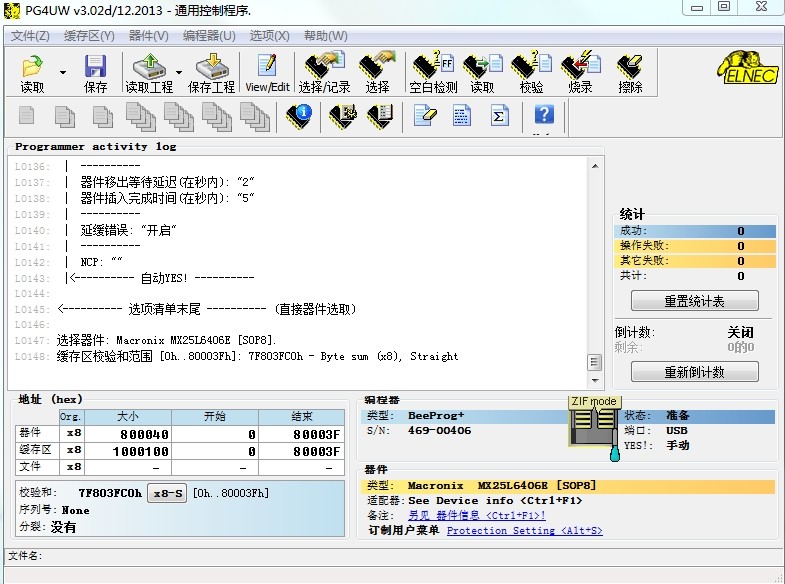Viewport: 785px width, 584px height.
Task: Start the 校验 verify operation
Action: coord(532,73)
